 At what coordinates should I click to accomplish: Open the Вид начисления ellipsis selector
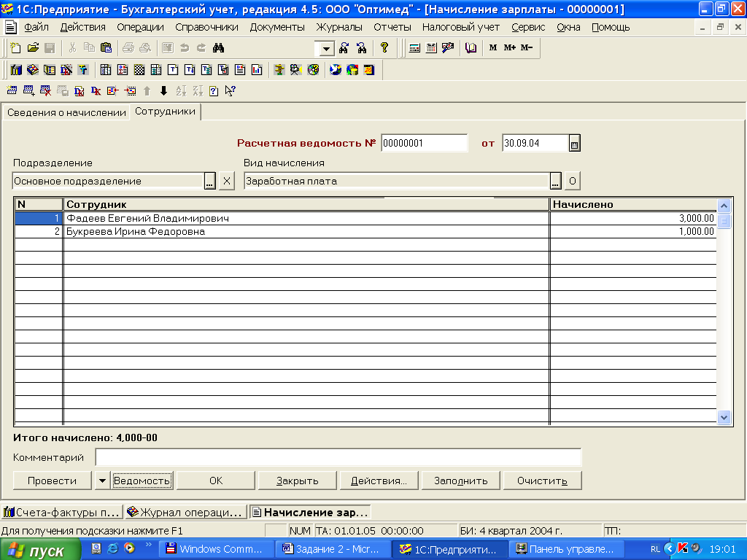(555, 181)
